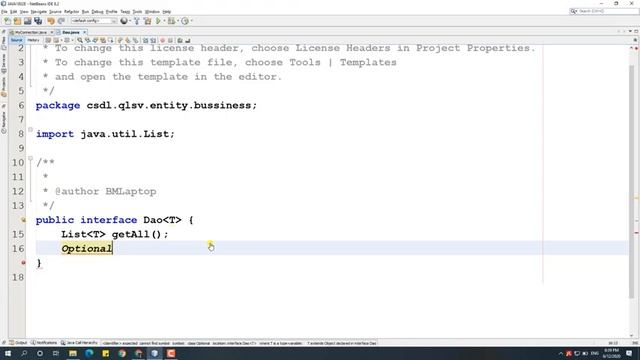Focus the Search field in the top right

point(604,11)
